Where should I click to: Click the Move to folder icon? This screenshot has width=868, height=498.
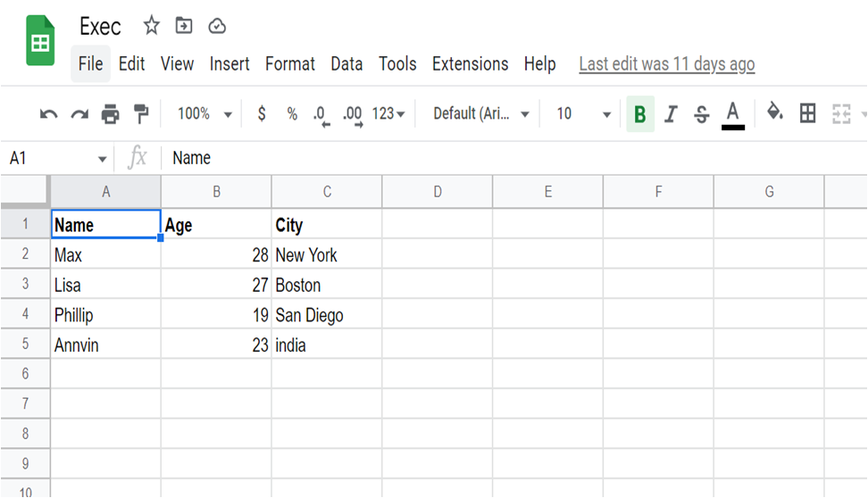click(184, 26)
